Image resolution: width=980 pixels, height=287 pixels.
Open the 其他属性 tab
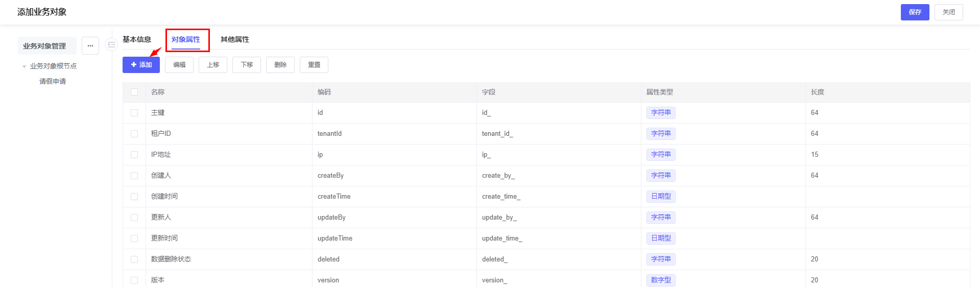coord(235,39)
